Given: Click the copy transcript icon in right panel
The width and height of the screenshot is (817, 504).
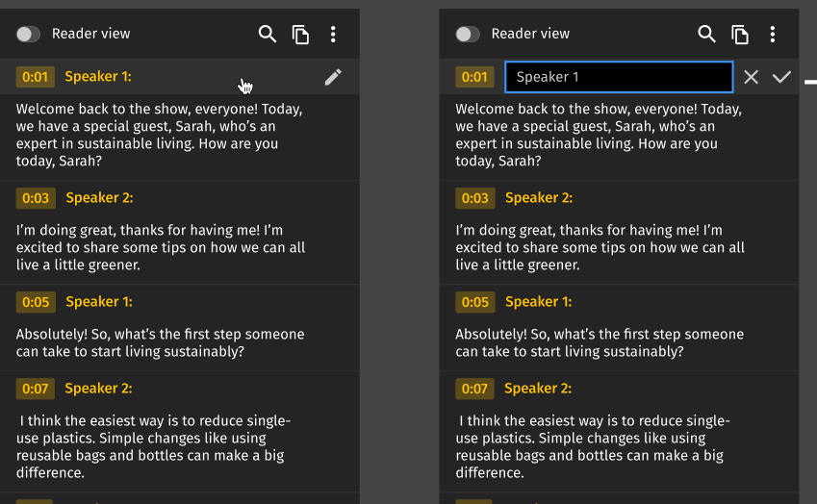Looking at the screenshot, I should coord(740,35).
